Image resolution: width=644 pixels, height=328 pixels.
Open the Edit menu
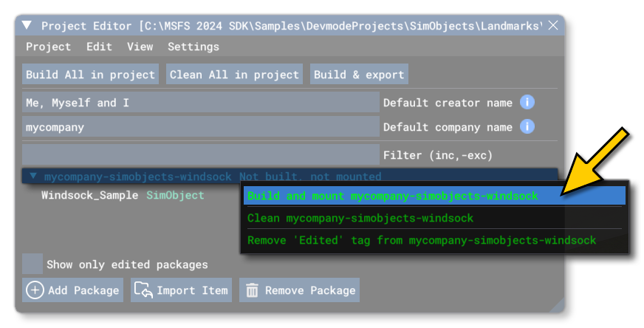tap(99, 47)
